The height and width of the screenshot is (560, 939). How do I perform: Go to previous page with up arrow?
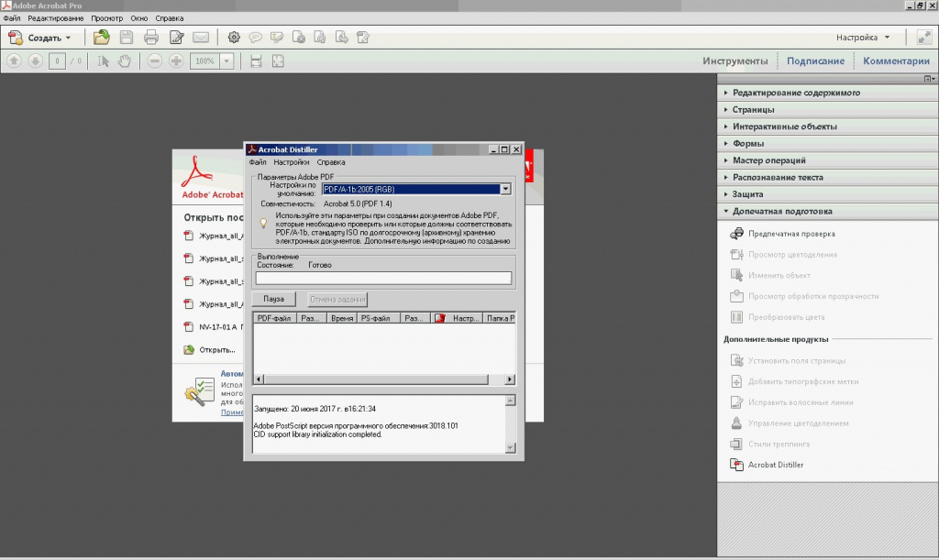pos(14,61)
